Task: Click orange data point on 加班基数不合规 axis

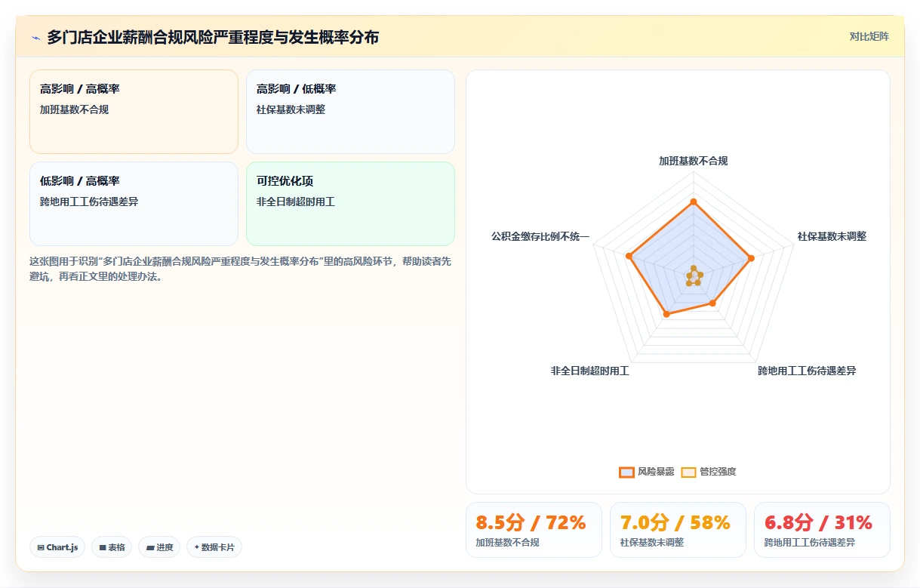Action: pyautogui.click(x=693, y=202)
